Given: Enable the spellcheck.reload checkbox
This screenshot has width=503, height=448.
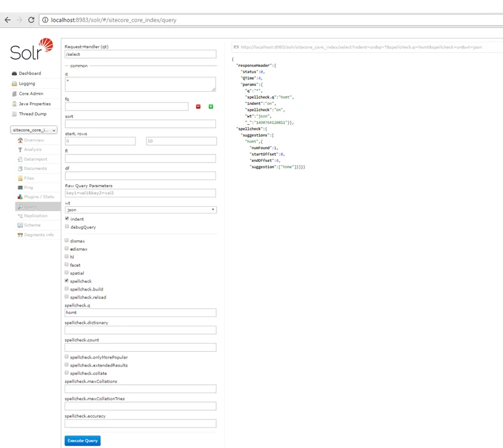Looking at the screenshot, I should [66, 297].
